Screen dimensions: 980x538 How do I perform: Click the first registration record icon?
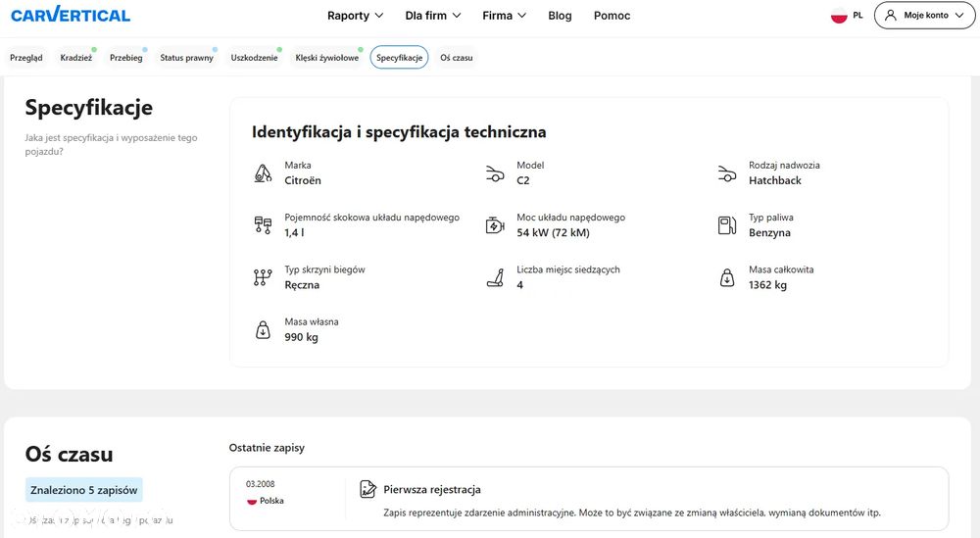[x=367, y=489]
